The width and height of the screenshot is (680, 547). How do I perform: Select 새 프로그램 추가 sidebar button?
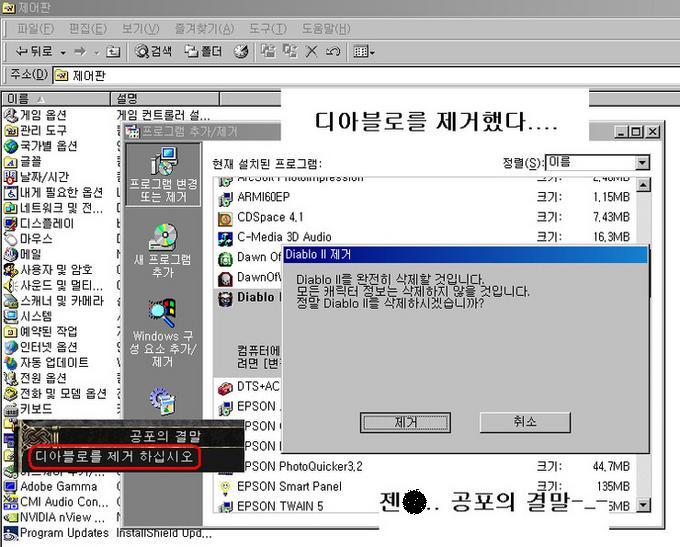(163, 251)
